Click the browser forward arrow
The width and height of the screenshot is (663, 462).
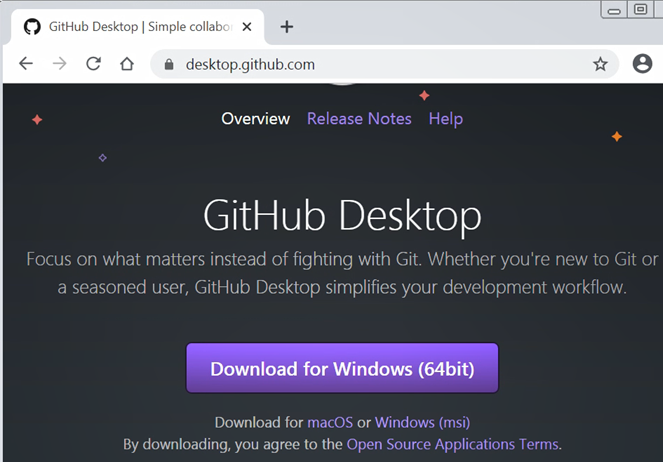point(60,64)
